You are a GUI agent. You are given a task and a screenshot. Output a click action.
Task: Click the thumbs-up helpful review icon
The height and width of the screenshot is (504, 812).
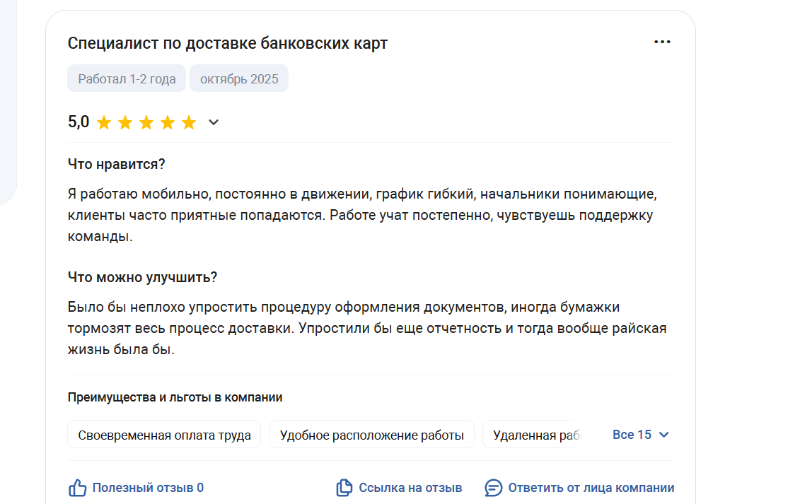click(77, 488)
